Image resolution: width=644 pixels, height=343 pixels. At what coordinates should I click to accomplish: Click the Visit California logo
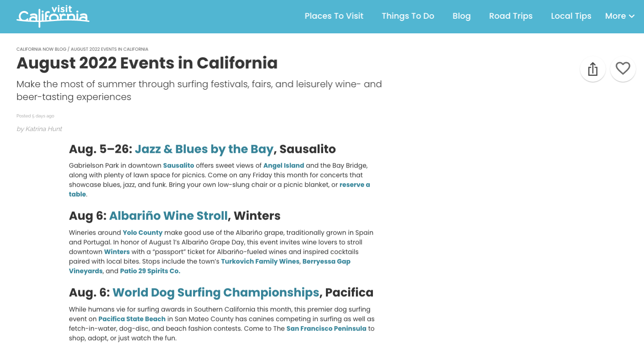click(53, 16)
